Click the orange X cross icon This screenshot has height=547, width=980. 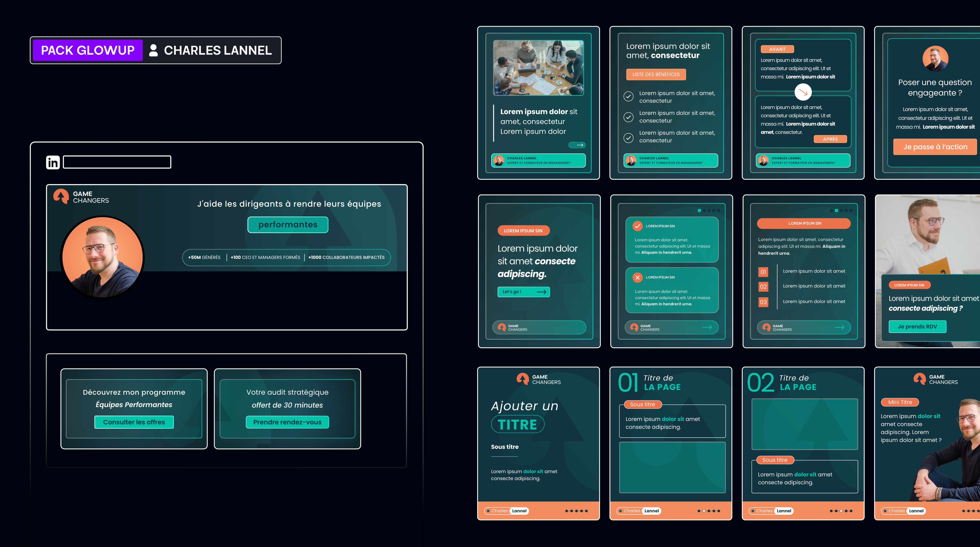coord(637,277)
